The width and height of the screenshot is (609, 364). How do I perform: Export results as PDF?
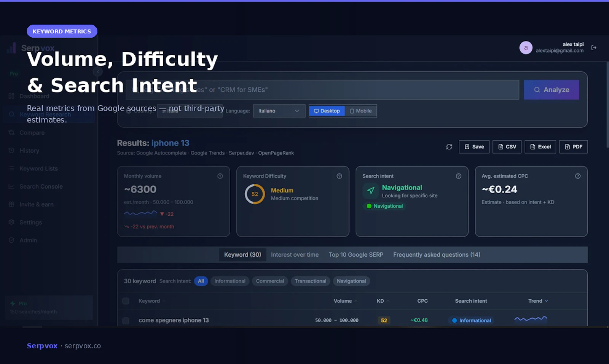click(x=574, y=147)
